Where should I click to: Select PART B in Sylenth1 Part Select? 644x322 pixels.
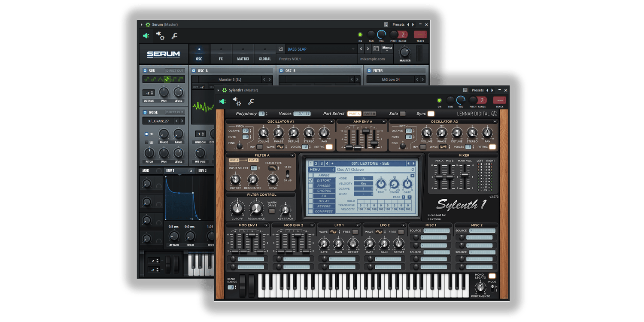pyautogui.click(x=370, y=114)
